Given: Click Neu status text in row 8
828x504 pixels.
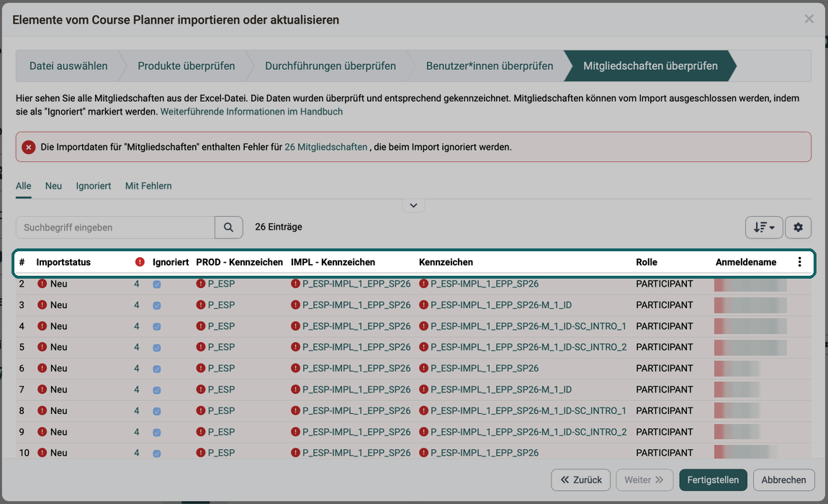Looking at the screenshot, I should (x=58, y=410).
